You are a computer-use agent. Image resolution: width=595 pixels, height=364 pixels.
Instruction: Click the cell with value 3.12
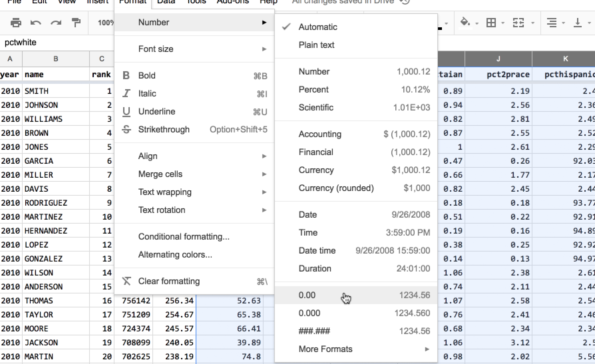(498, 343)
